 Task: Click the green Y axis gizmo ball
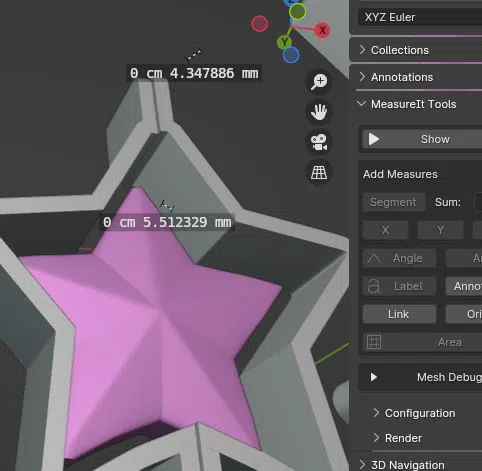click(x=284, y=42)
